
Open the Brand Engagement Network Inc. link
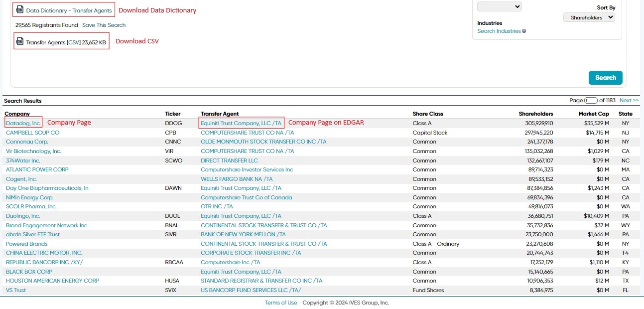pos(47,225)
